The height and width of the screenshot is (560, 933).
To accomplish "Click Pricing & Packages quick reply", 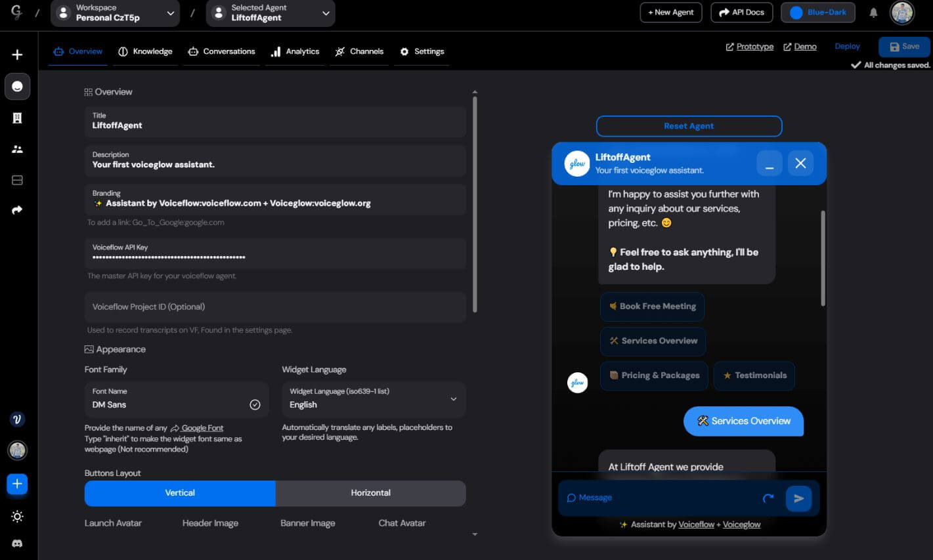I will pyautogui.click(x=654, y=376).
